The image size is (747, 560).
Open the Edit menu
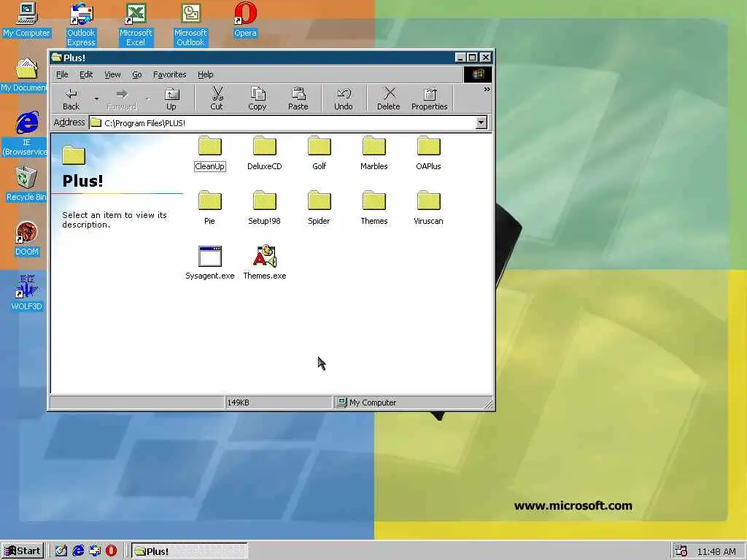(x=86, y=74)
